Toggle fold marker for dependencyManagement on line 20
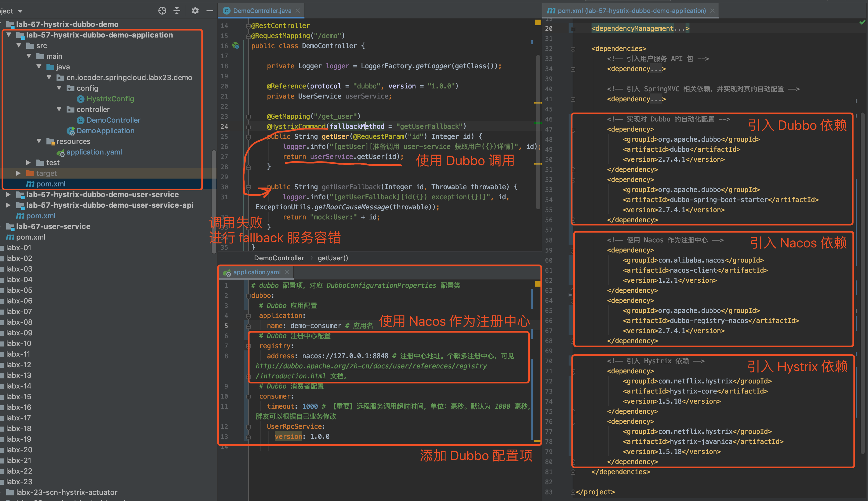 click(x=573, y=29)
